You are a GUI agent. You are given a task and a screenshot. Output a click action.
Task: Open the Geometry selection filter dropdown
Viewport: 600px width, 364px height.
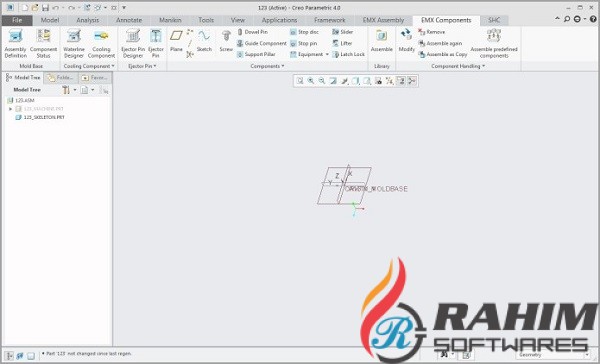[587, 355]
